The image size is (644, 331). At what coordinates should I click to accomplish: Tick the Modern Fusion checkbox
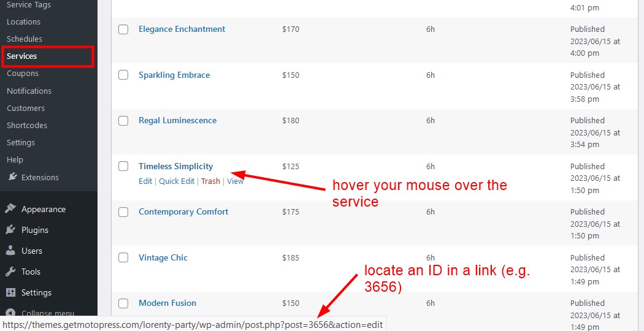tap(123, 303)
